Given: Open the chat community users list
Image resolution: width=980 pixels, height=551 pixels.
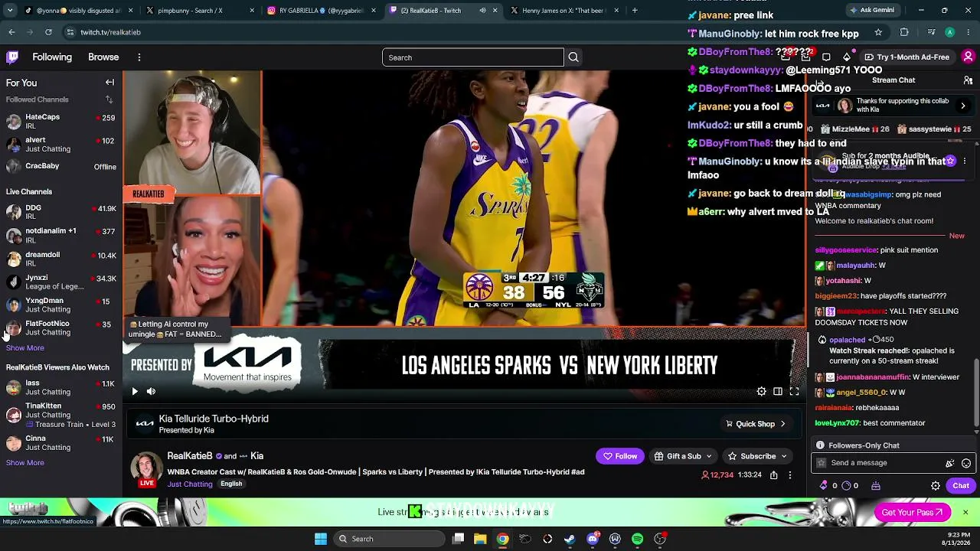Looking at the screenshot, I should (x=969, y=80).
